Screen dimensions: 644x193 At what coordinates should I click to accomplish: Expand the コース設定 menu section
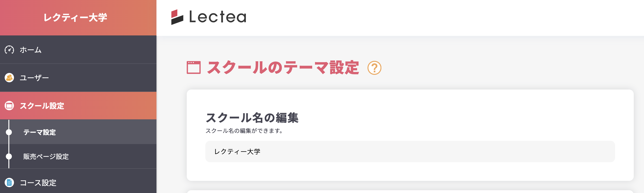[x=38, y=183]
